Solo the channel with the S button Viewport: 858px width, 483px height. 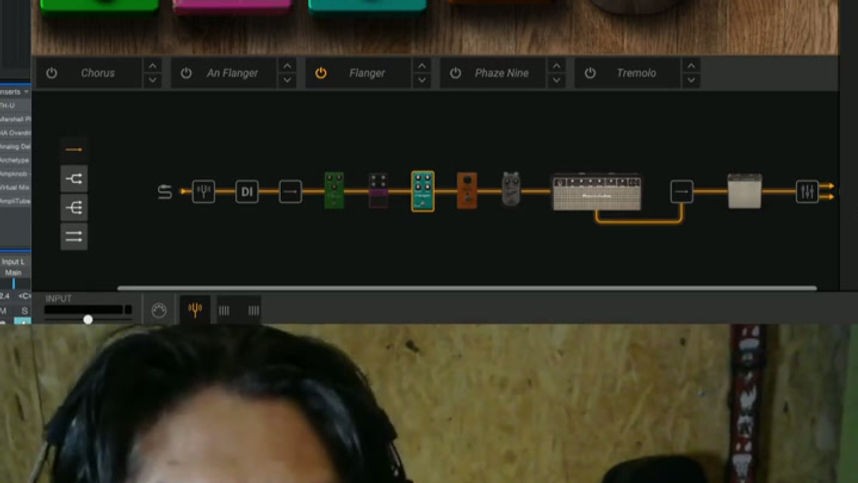point(24,311)
